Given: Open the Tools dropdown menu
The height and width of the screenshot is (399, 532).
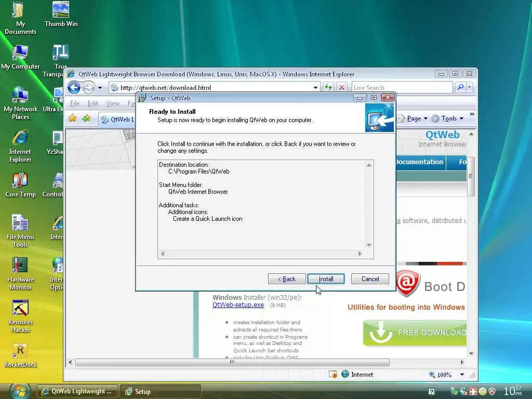Looking at the screenshot, I should (447, 118).
